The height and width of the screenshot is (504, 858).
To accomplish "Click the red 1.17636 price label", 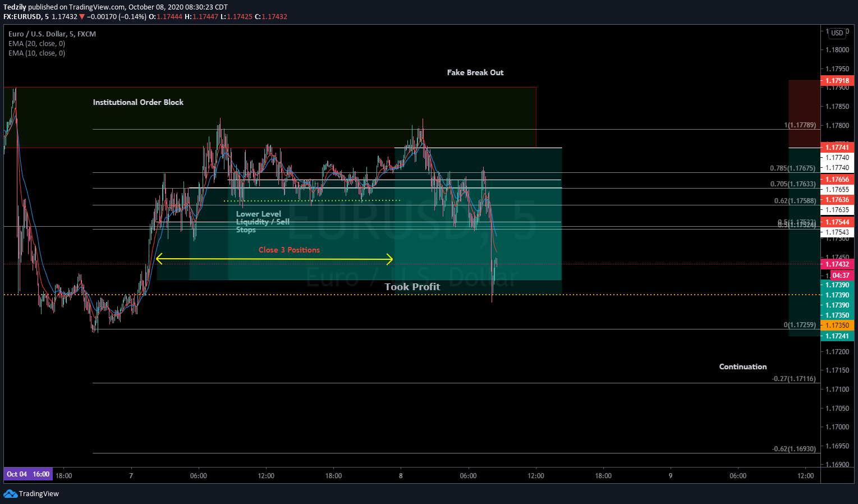I will (837, 200).
